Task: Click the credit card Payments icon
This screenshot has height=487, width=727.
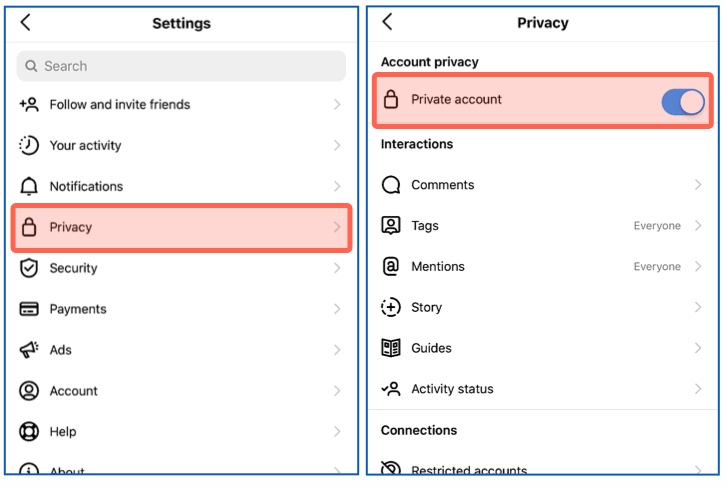Action: (29, 309)
